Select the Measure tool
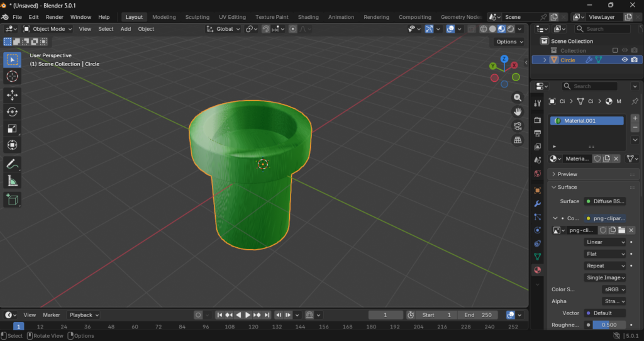Image resolution: width=644 pixels, height=341 pixels. [x=12, y=181]
